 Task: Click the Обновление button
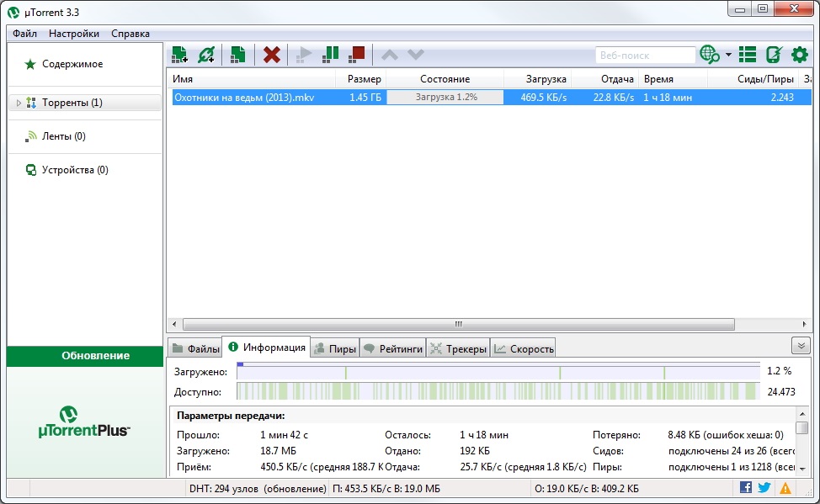click(x=84, y=356)
